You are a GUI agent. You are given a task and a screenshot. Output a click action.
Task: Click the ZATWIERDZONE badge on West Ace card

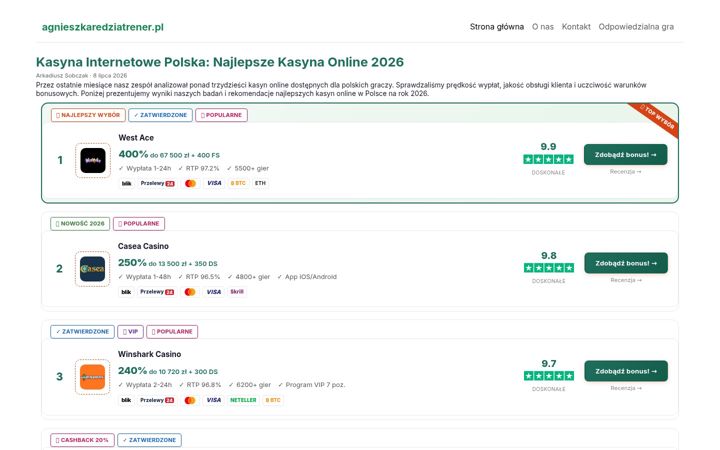pos(160,115)
